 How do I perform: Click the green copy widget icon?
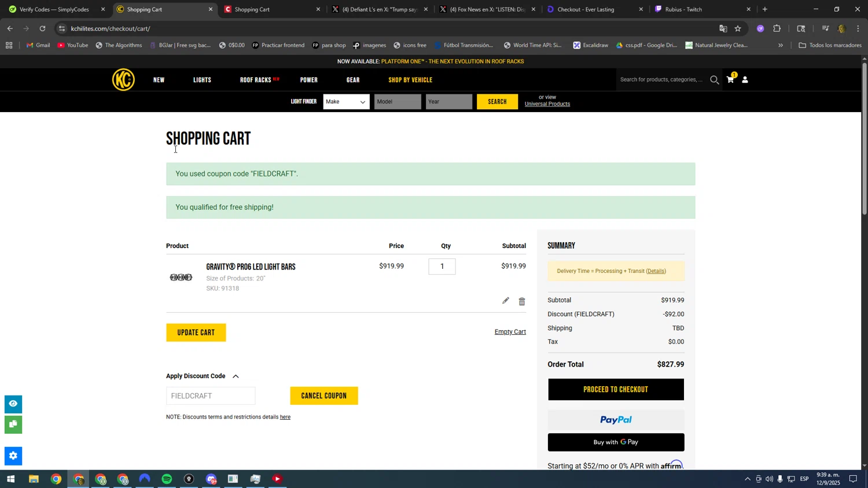coord(13,424)
